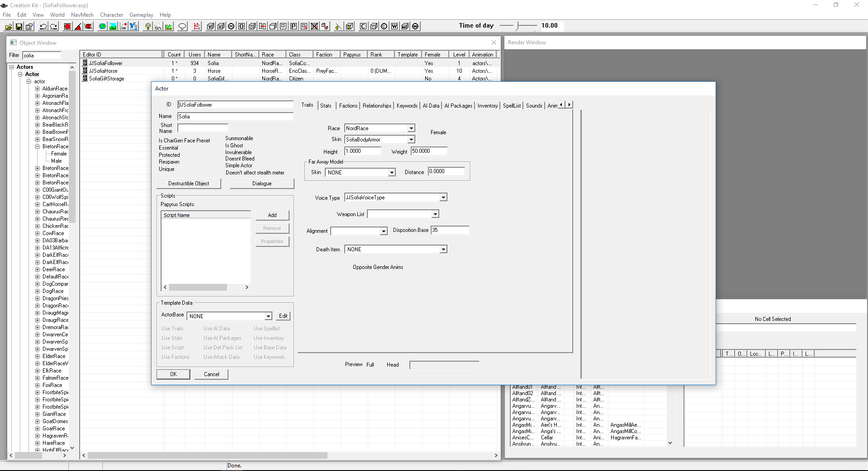Open landscape editing toolbar icon

tap(113, 26)
